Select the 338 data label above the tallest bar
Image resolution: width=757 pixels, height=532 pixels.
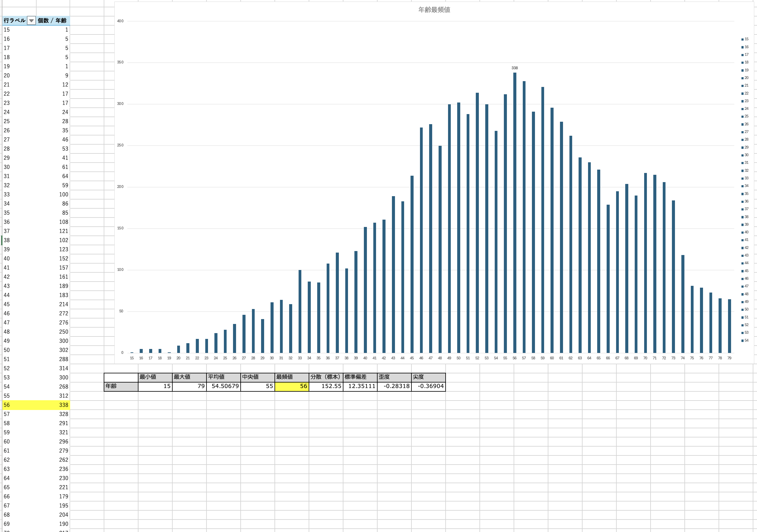coord(514,68)
